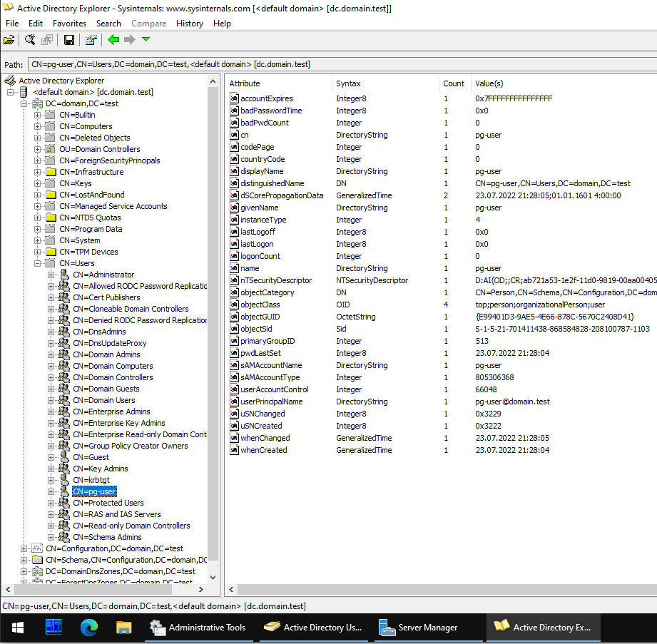This screenshot has height=644, width=657.
Task: Open the green history dropdown arrow
Action: (146, 39)
